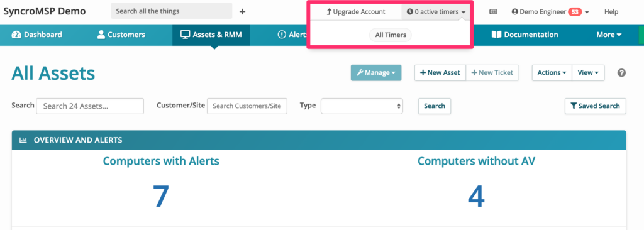The width and height of the screenshot is (644, 230).
Task: Open the Type select box
Action: tap(362, 106)
